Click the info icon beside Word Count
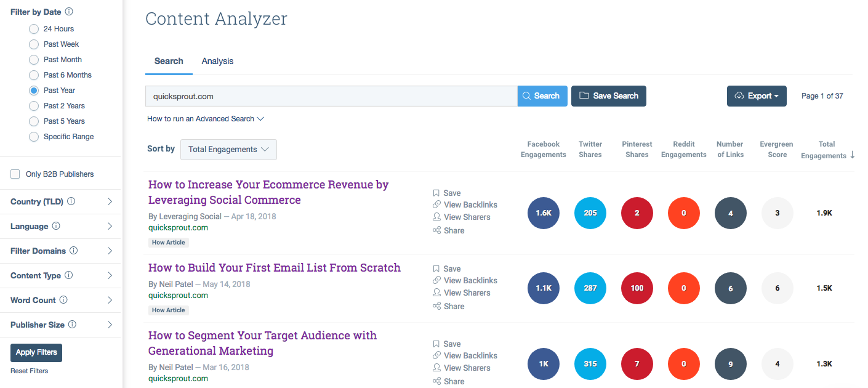Image resolution: width=868 pixels, height=388 pixels. (62, 300)
